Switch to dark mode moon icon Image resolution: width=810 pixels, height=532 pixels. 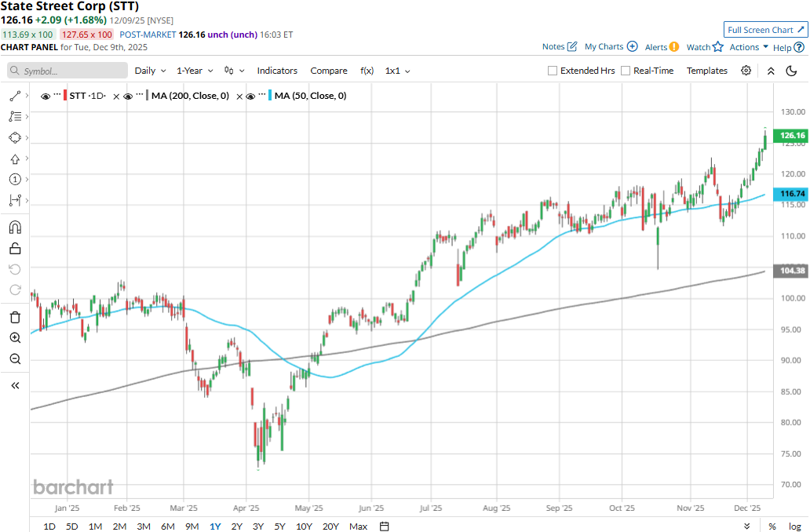tap(792, 71)
